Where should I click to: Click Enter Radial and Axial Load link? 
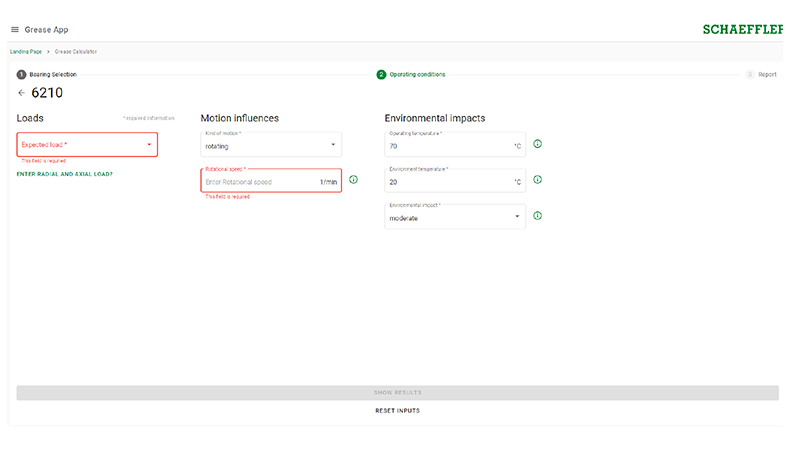[65, 174]
